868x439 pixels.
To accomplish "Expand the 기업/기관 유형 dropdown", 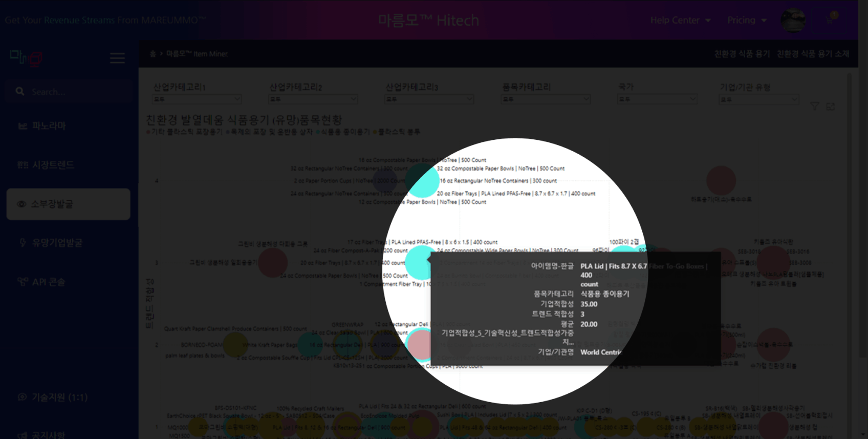I will pyautogui.click(x=758, y=99).
